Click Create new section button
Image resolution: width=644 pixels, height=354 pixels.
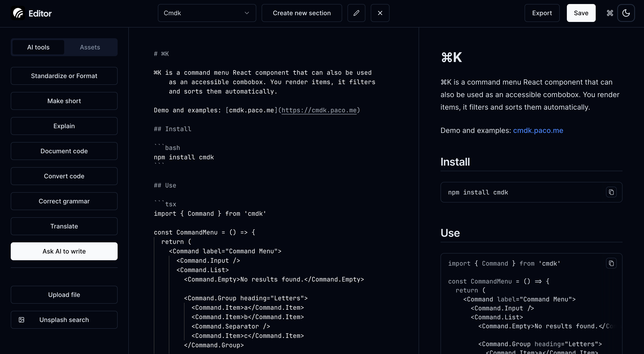coord(301,13)
